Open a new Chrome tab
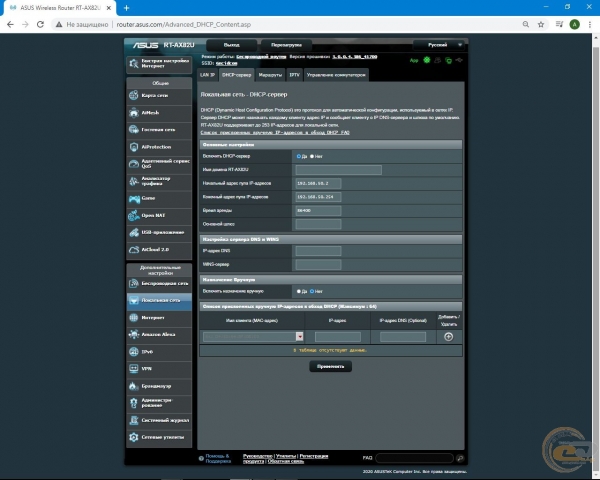 pos(126,8)
